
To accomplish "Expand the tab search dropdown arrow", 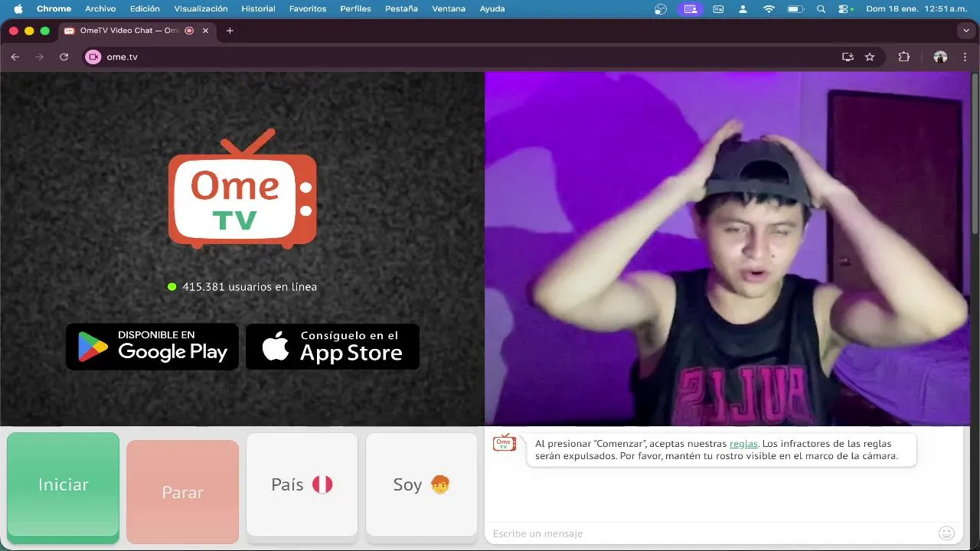I will pyautogui.click(x=966, y=31).
